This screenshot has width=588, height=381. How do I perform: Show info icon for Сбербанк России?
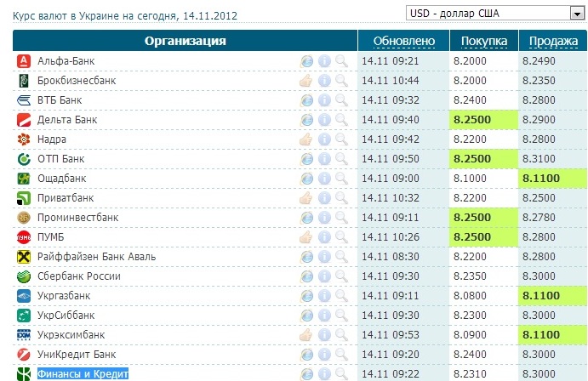pos(324,276)
